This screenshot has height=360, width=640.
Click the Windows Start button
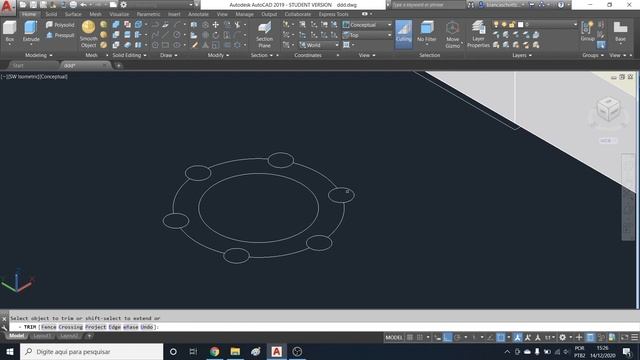tap(10, 351)
